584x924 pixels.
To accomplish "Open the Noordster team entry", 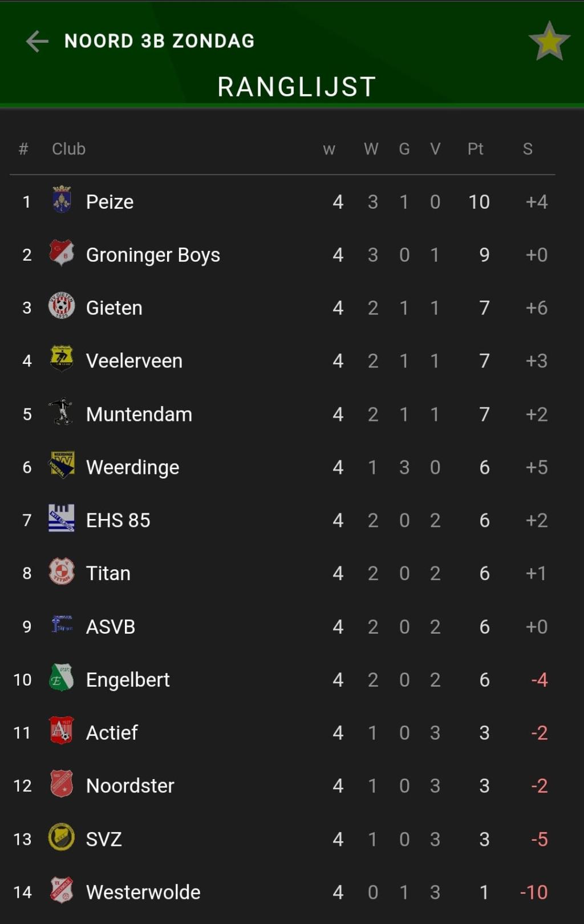I will pyautogui.click(x=282, y=786).
